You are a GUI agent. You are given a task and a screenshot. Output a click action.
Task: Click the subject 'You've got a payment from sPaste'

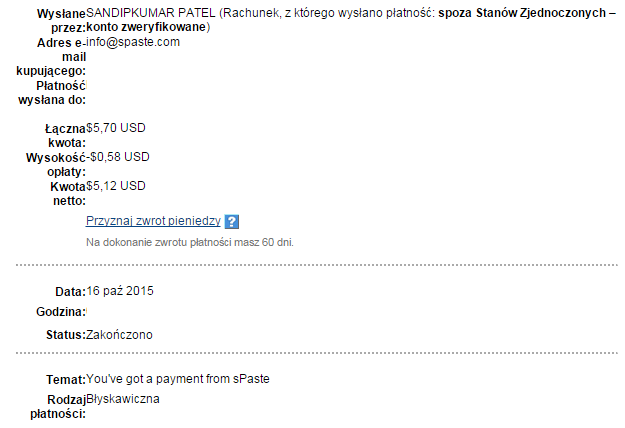pyautogui.click(x=178, y=379)
